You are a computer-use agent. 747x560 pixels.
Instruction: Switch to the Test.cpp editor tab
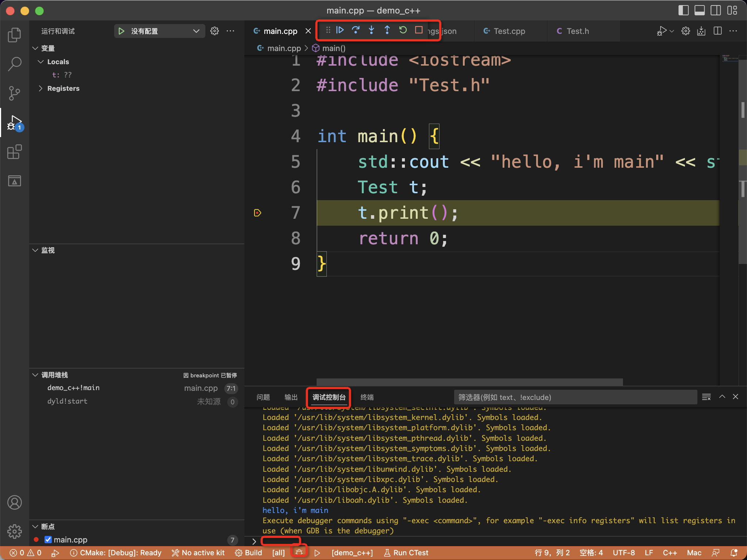(x=510, y=31)
